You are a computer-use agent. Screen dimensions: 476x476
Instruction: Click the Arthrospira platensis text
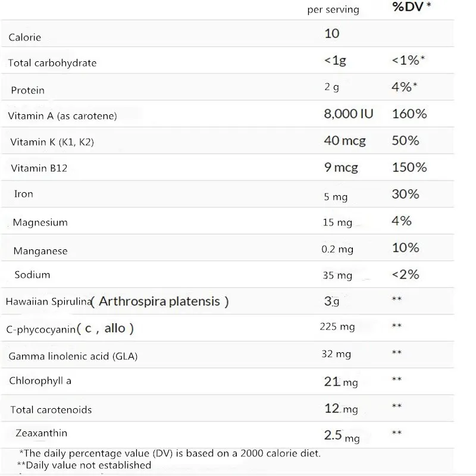(x=161, y=301)
